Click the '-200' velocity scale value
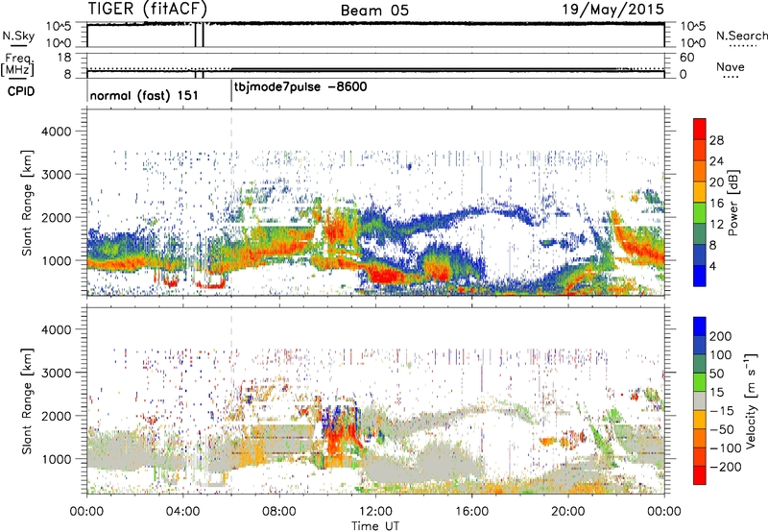Screen dimensions: 768x532 (x=725, y=467)
